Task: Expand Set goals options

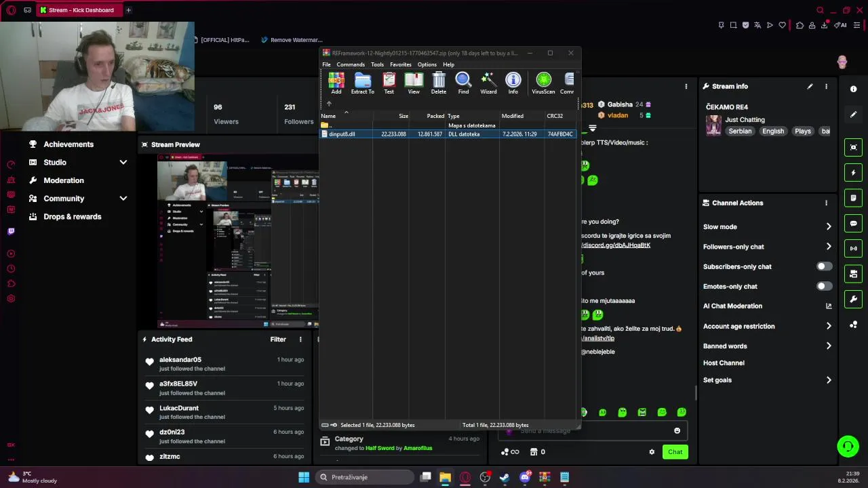Action: pyautogui.click(x=829, y=380)
